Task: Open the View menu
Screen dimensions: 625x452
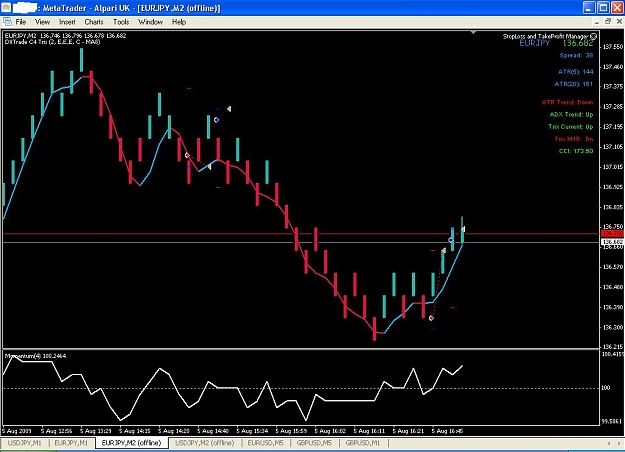Action: point(42,22)
